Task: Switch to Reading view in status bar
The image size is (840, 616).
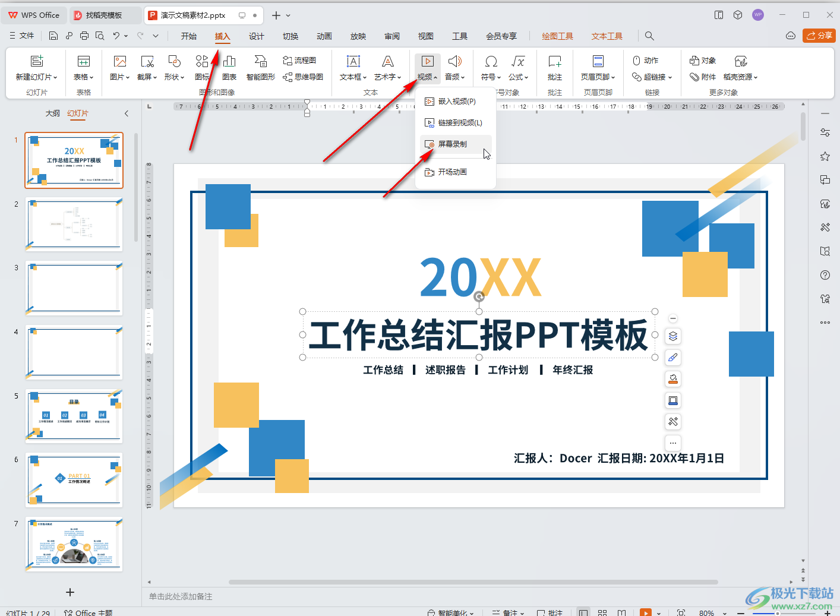Action: 621,612
